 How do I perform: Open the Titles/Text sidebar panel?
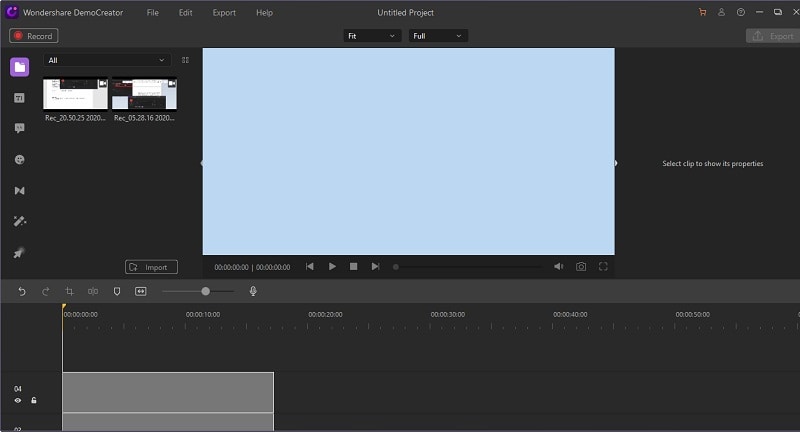19,98
